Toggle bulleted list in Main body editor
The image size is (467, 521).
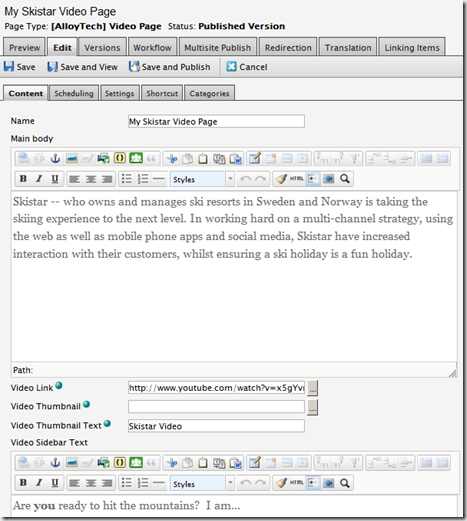click(x=127, y=179)
